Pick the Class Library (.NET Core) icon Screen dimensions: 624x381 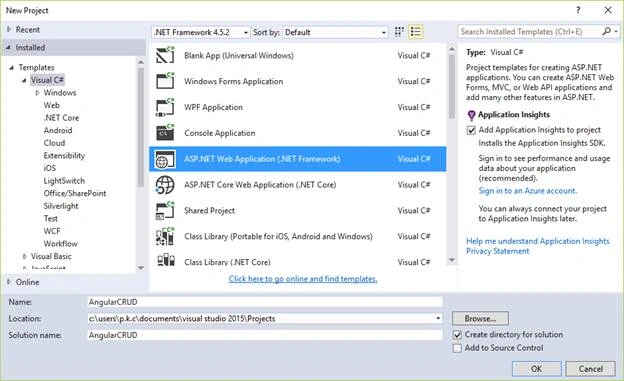(x=165, y=260)
